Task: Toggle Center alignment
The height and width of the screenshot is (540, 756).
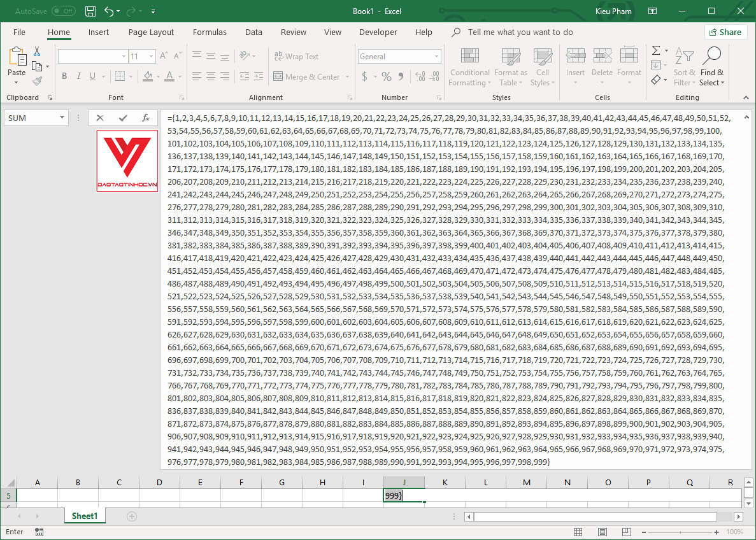Action: click(211, 76)
